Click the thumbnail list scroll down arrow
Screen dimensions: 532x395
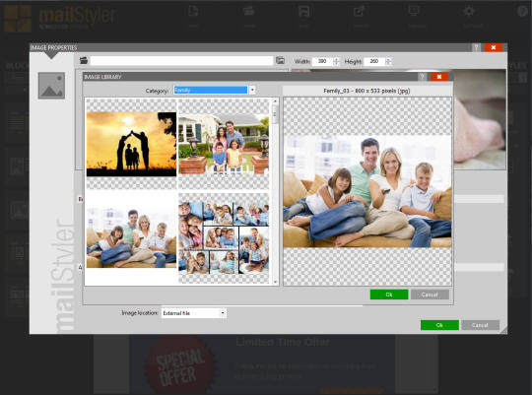point(275,282)
